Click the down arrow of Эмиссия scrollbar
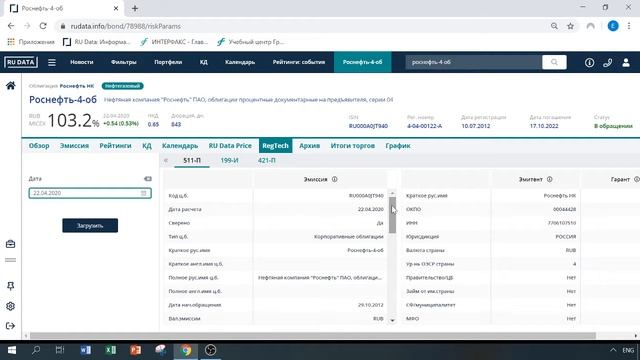 pyautogui.click(x=392, y=320)
